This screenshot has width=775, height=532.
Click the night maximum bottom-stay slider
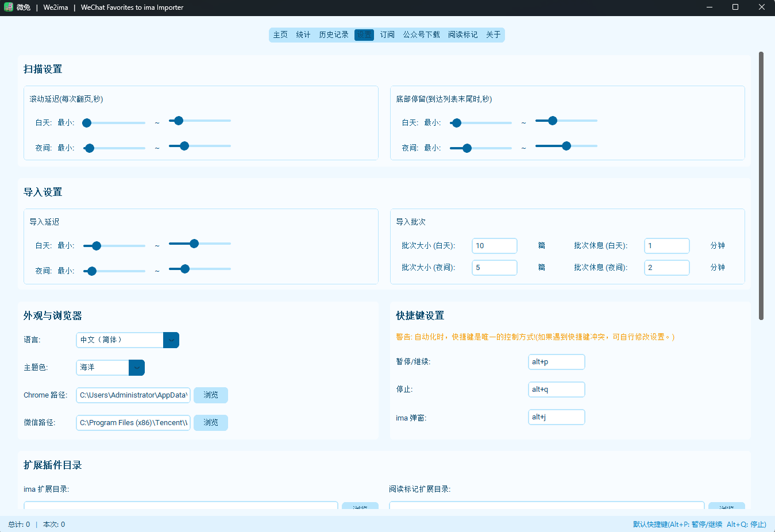(x=566, y=146)
